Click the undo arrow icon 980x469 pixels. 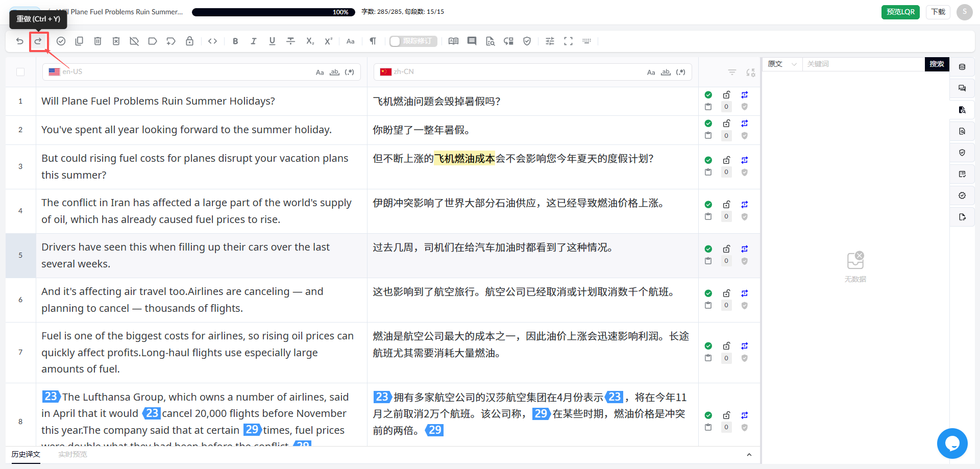(20, 41)
